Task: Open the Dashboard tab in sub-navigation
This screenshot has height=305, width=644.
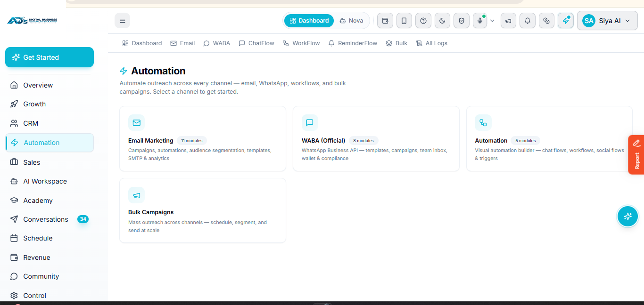Action: point(142,43)
